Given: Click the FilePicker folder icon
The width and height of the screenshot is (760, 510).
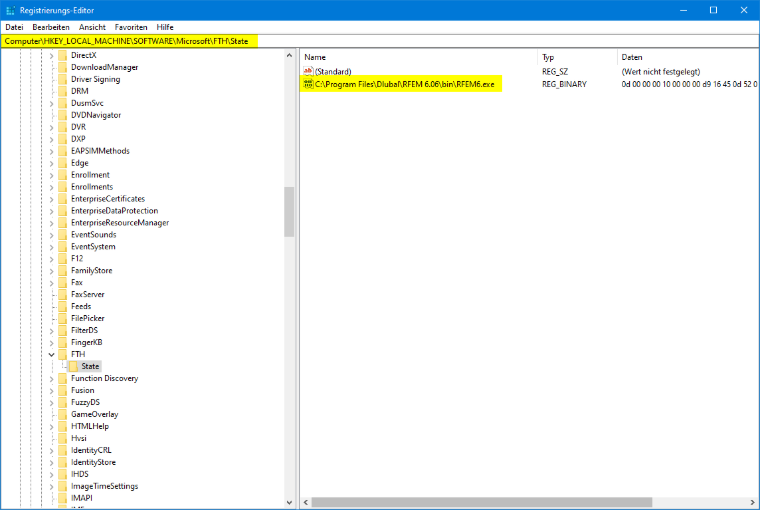Looking at the screenshot, I should pos(63,319).
